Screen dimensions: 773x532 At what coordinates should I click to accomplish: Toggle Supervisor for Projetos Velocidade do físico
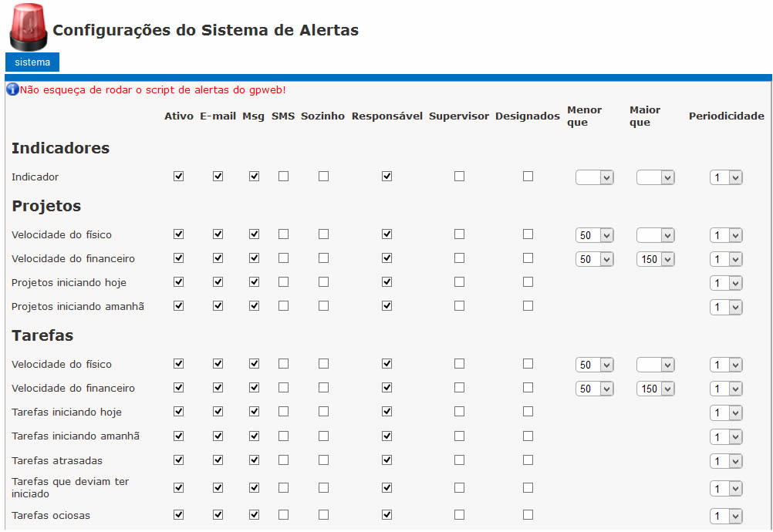pos(460,234)
